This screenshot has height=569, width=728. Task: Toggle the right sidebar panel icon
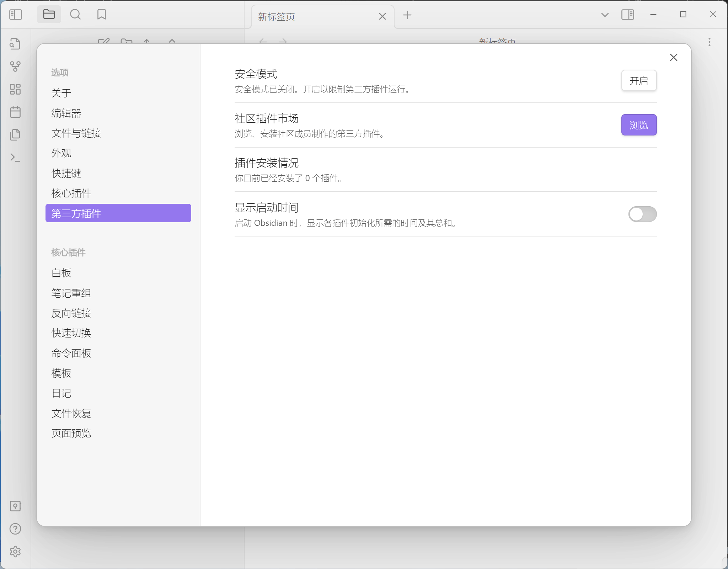point(627,15)
